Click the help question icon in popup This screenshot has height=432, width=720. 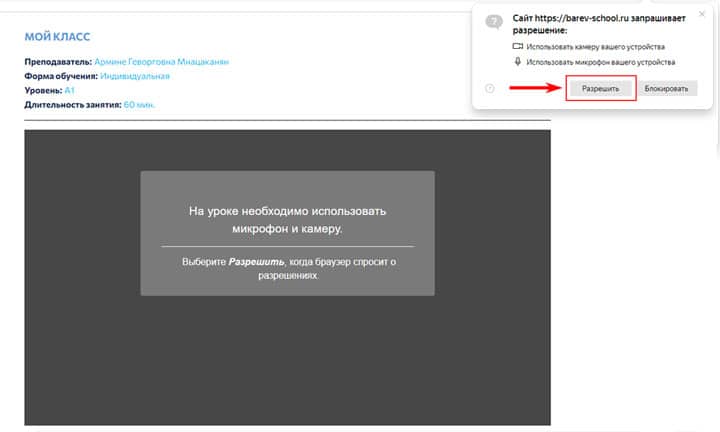pyautogui.click(x=490, y=89)
